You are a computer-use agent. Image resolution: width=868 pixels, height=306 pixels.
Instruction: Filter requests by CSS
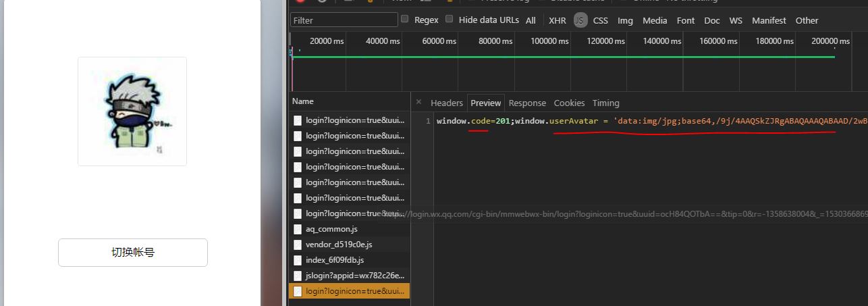(x=601, y=20)
